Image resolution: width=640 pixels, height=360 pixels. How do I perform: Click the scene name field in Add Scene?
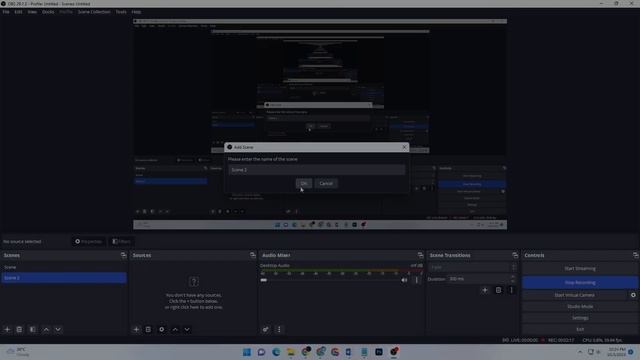[317, 170]
